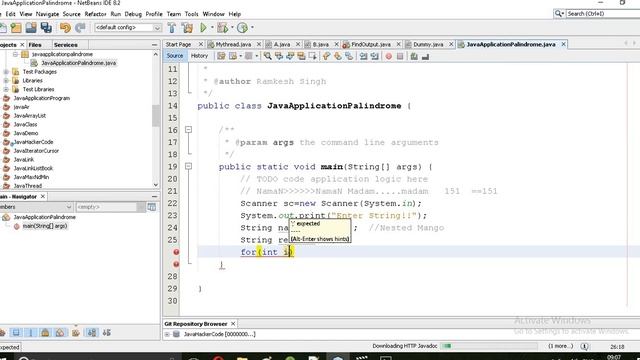Click the Navigator empty filter input field
This screenshot has height=360, width=640.
point(106,207)
